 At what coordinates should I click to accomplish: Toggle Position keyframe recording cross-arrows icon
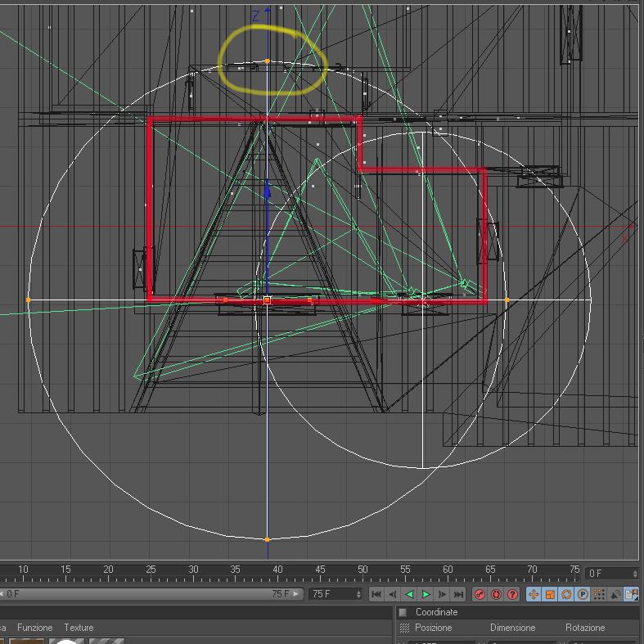click(x=534, y=594)
